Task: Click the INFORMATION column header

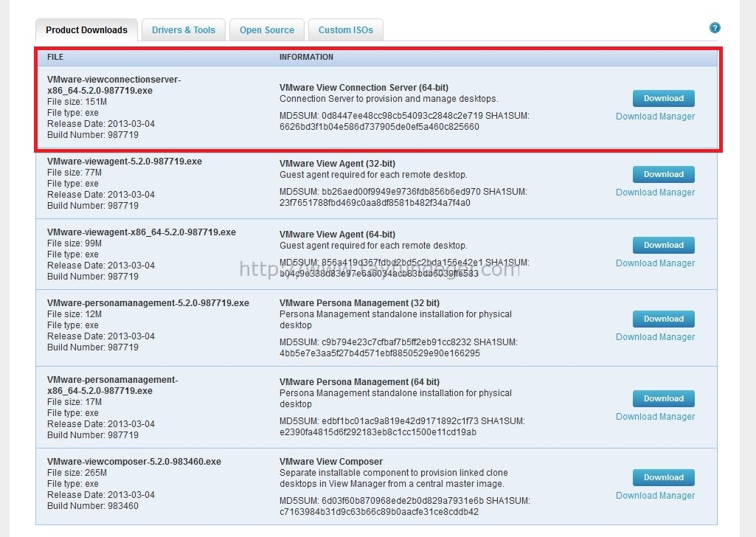Action: [x=306, y=57]
